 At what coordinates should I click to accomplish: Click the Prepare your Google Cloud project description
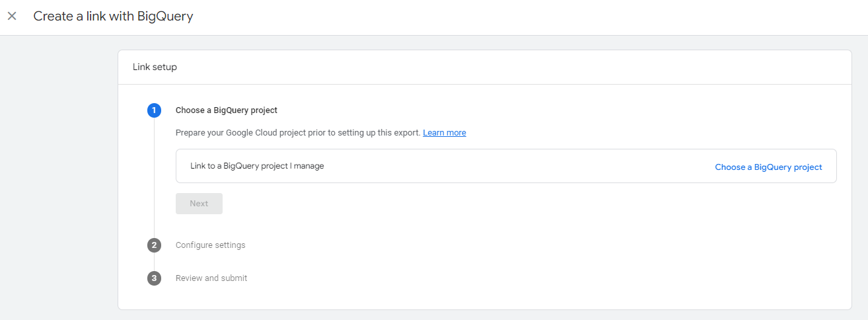tap(298, 133)
